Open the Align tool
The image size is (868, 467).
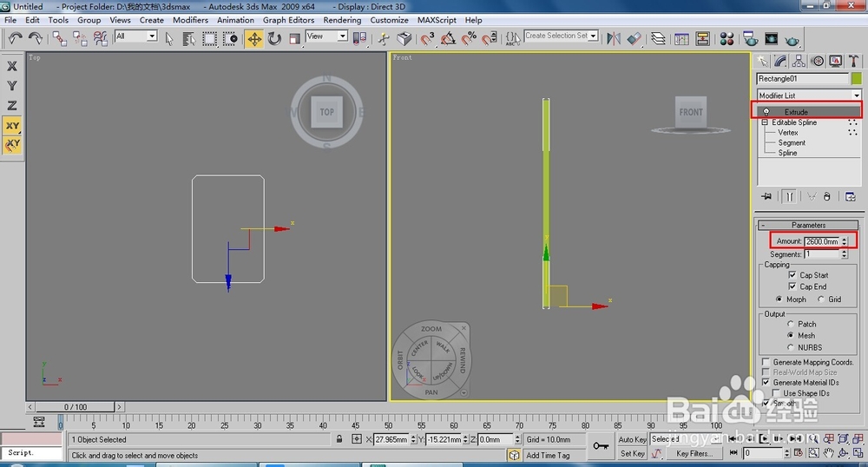[x=635, y=39]
